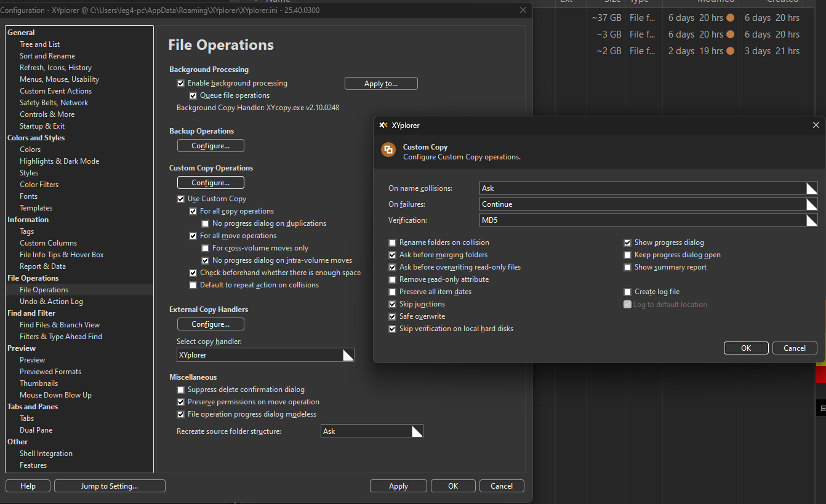Click Help button in Configuration window
This screenshot has height=504, width=826.
(x=28, y=486)
